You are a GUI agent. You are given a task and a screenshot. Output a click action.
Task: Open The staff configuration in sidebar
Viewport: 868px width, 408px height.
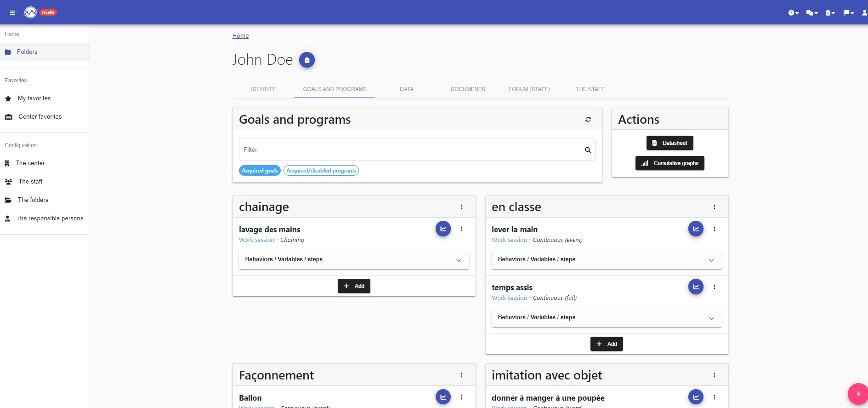click(45, 182)
